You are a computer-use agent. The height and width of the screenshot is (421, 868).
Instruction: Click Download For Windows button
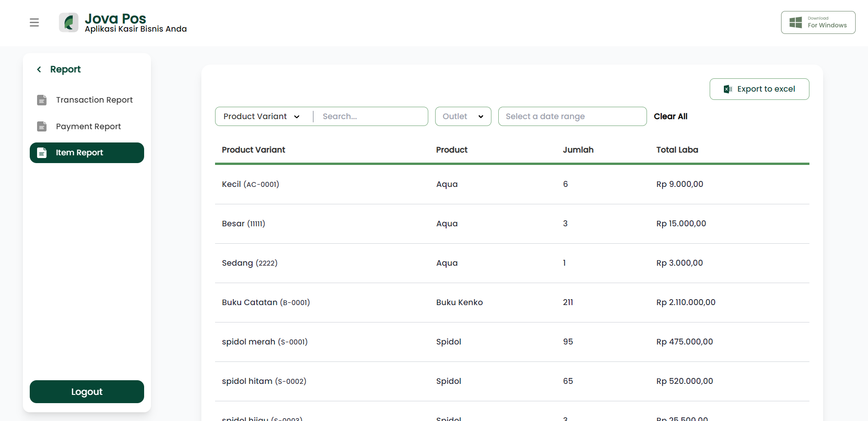[x=818, y=22]
